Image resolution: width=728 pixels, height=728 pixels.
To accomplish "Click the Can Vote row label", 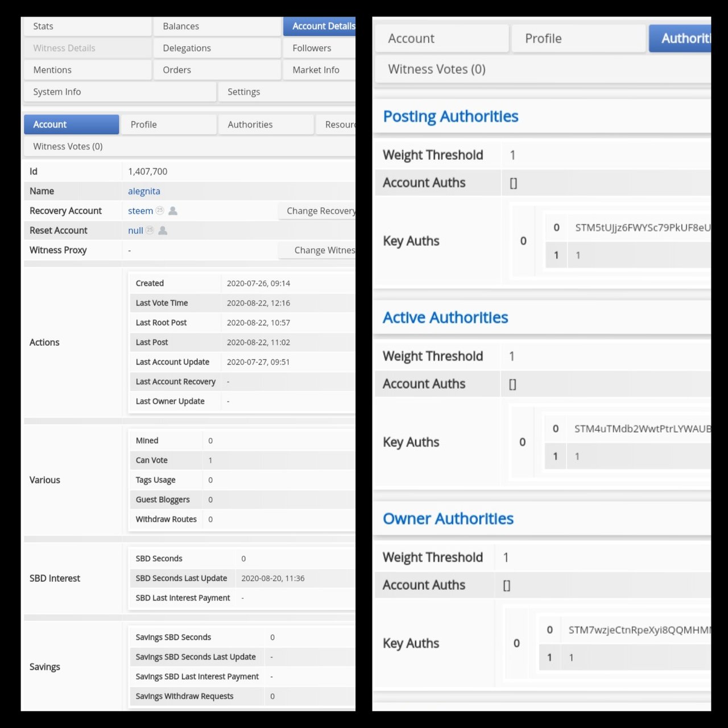I will click(151, 460).
